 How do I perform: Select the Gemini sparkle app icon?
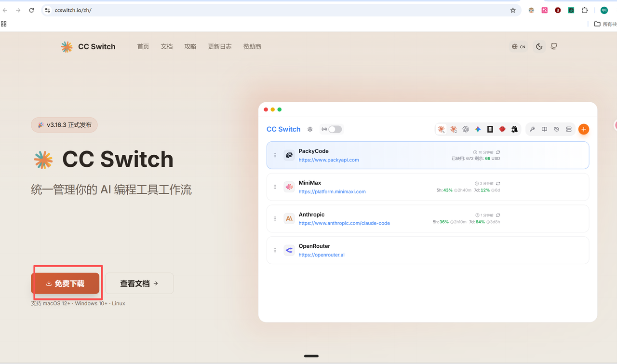click(x=478, y=129)
